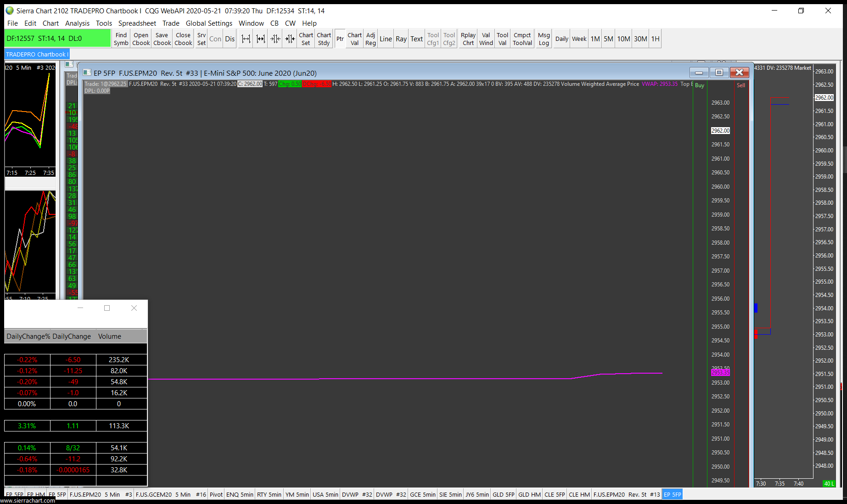Click the Sierra Chart globe icon in the title bar
This screenshot has height=504, width=847.
point(10,11)
